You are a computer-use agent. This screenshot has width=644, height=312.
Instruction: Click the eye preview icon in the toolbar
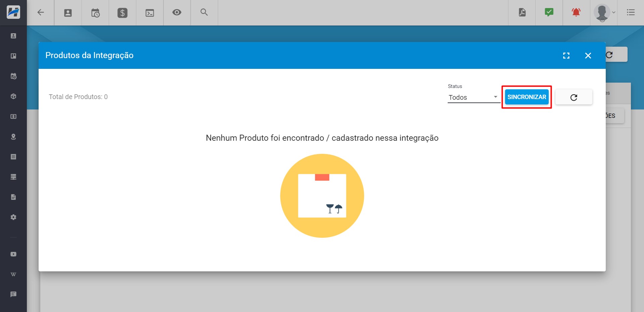pos(177,12)
